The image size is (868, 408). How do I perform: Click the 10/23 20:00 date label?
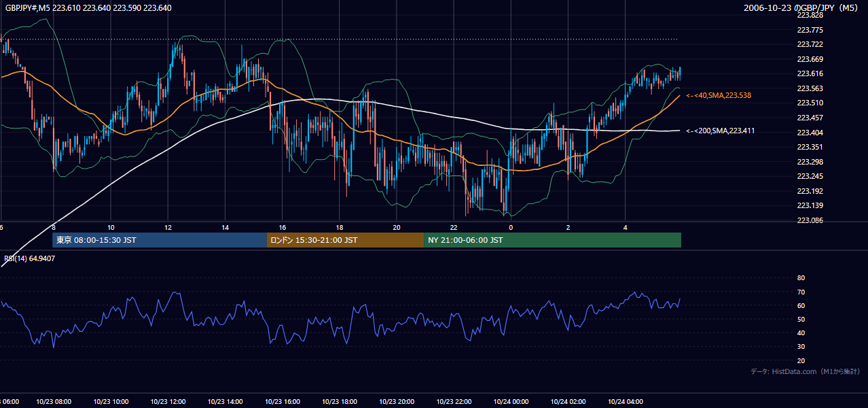click(397, 401)
